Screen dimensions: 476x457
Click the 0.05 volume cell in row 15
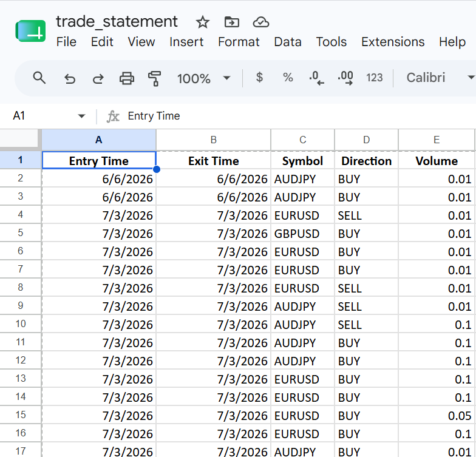[x=437, y=415]
